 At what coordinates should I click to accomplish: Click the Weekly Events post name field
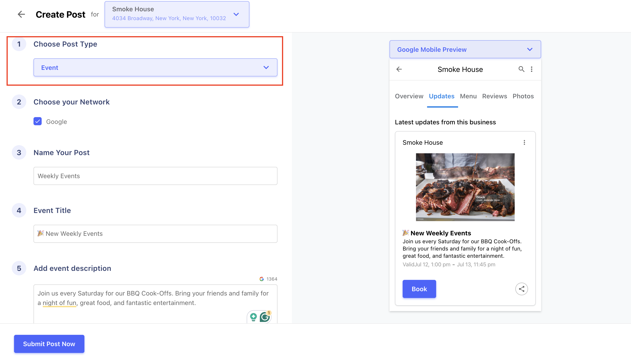click(155, 176)
